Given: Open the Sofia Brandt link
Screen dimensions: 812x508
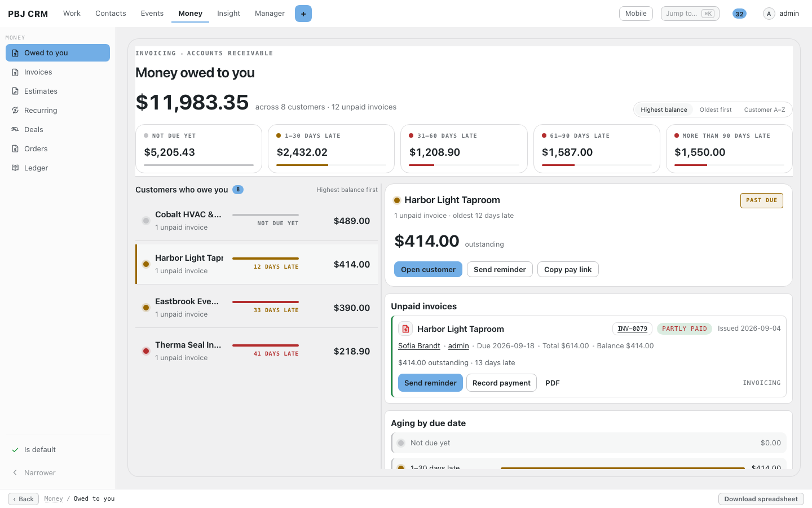Looking at the screenshot, I should point(419,346).
